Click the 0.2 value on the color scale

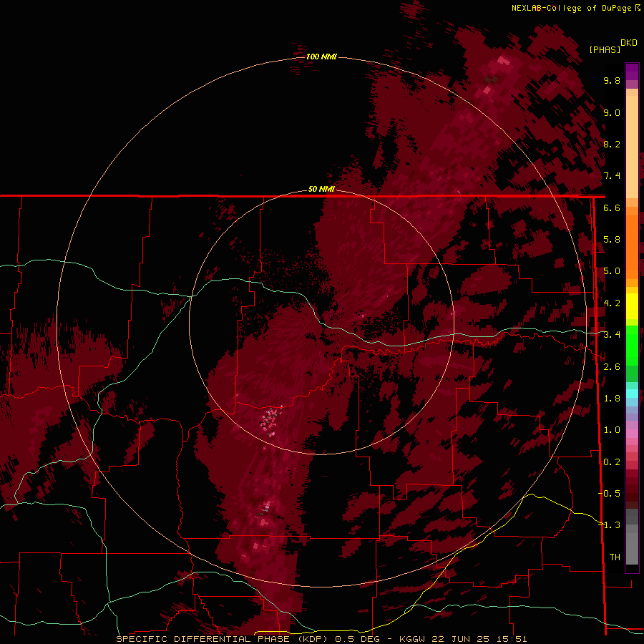pyautogui.click(x=612, y=462)
